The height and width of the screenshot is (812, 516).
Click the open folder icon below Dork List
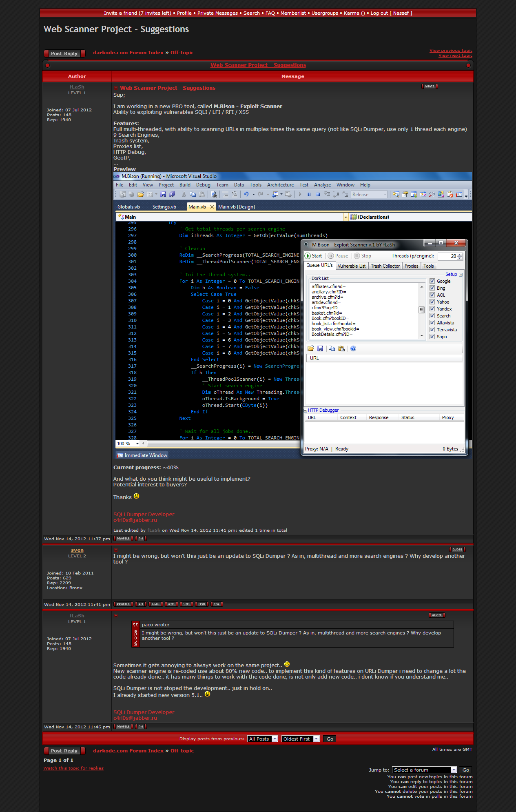[x=311, y=348]
